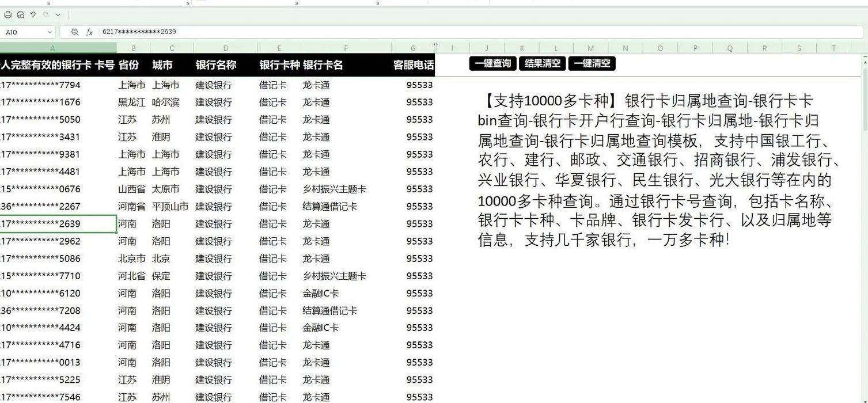The width and height of the screenshot is (868, 403).
Task: Select column T header
Action: coord(833,48)
